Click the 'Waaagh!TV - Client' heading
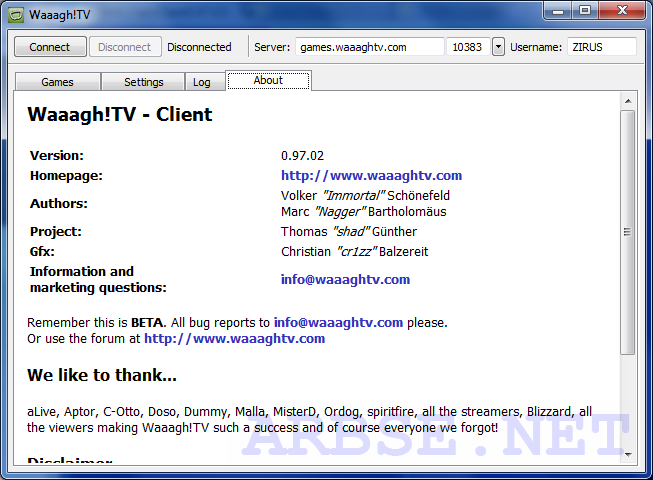The image size is (653, 480). 120,114
